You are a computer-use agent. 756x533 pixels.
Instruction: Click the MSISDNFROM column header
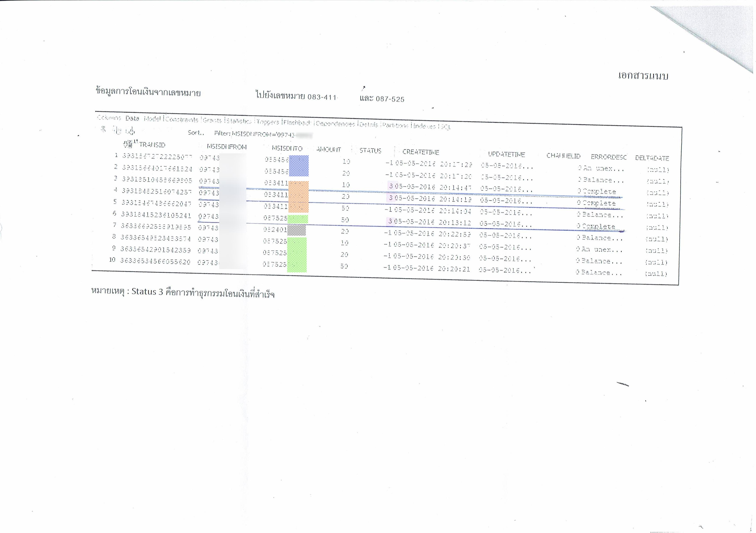[227, 147]
